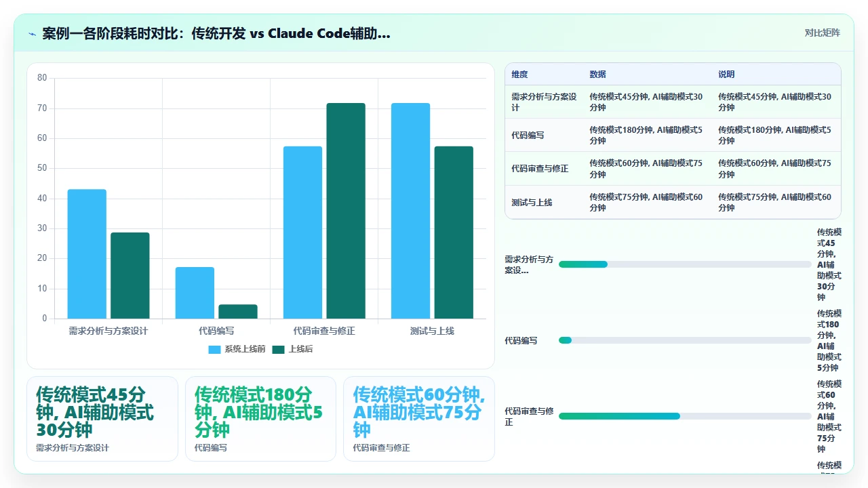Click the blue 代码审查与修正 bar
The image size is (868, 488).
click(302, 232)
